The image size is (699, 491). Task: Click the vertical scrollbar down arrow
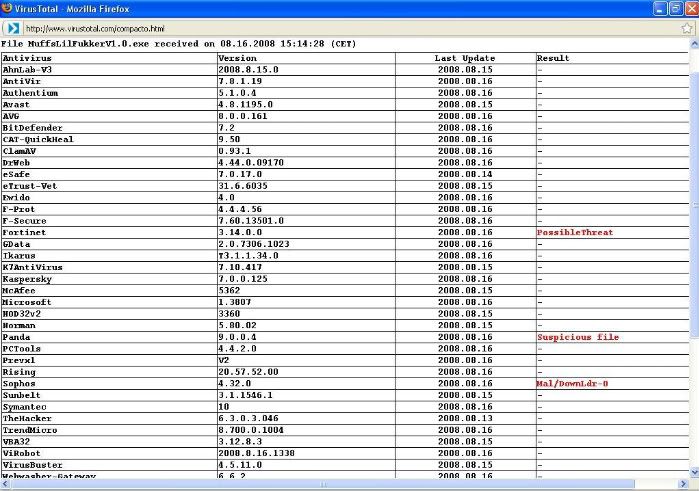694,472
